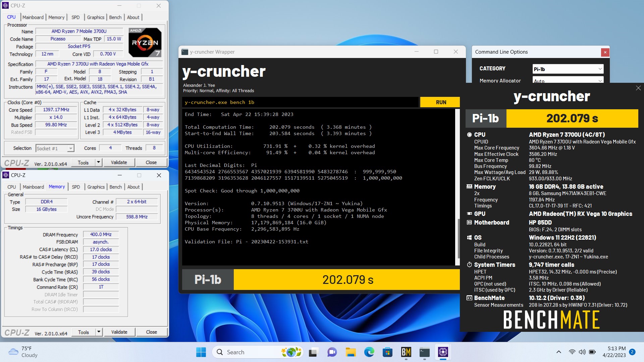This screenshot has height=362, width=644.
Task: Open Microsoft Store from the taskbar
Action: click(387, 352)
